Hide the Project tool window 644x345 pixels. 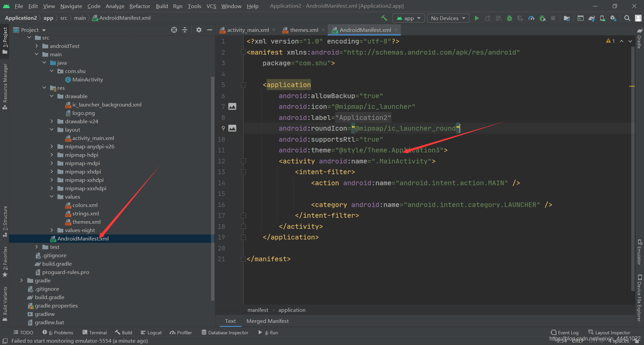(210, 30)
